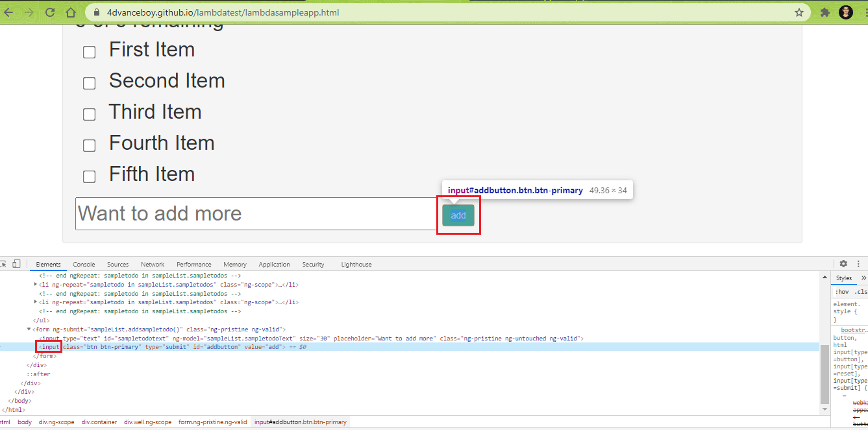This screenshot has height=430, width=868.
Task: Switch to the Console tab
Action: tap(84, 265)
